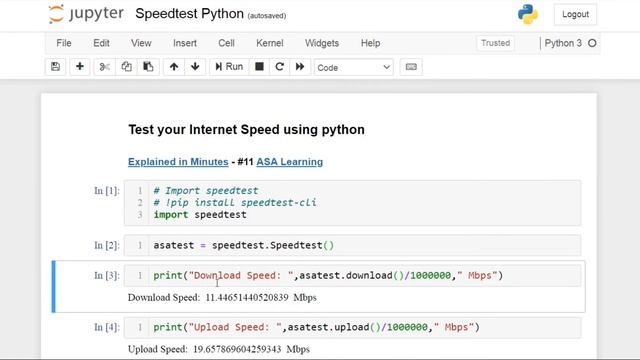Screen dimensions: 640x360
Task: Select cell via In [4]: prompt
Action: click(107, 327)
